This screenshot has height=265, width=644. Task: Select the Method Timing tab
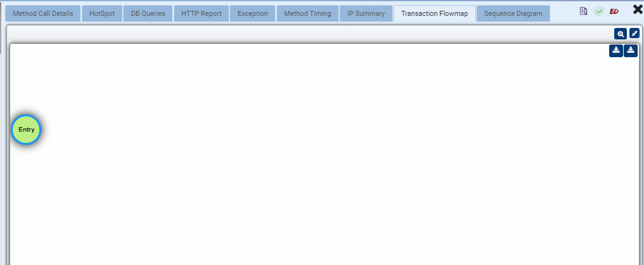307,13
